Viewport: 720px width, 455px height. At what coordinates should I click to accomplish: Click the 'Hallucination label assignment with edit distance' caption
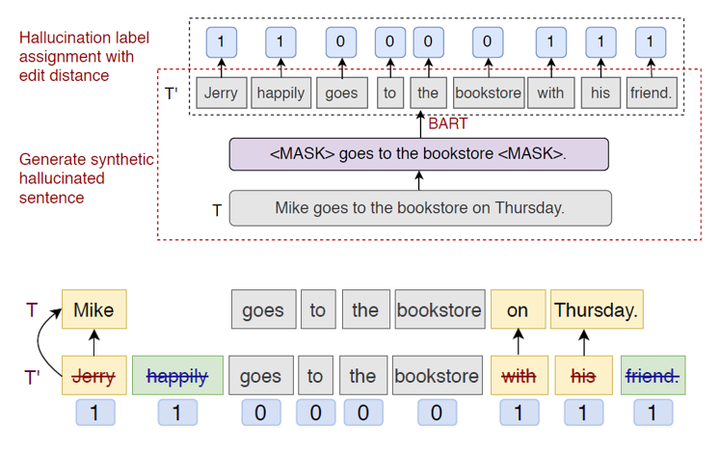84,56
